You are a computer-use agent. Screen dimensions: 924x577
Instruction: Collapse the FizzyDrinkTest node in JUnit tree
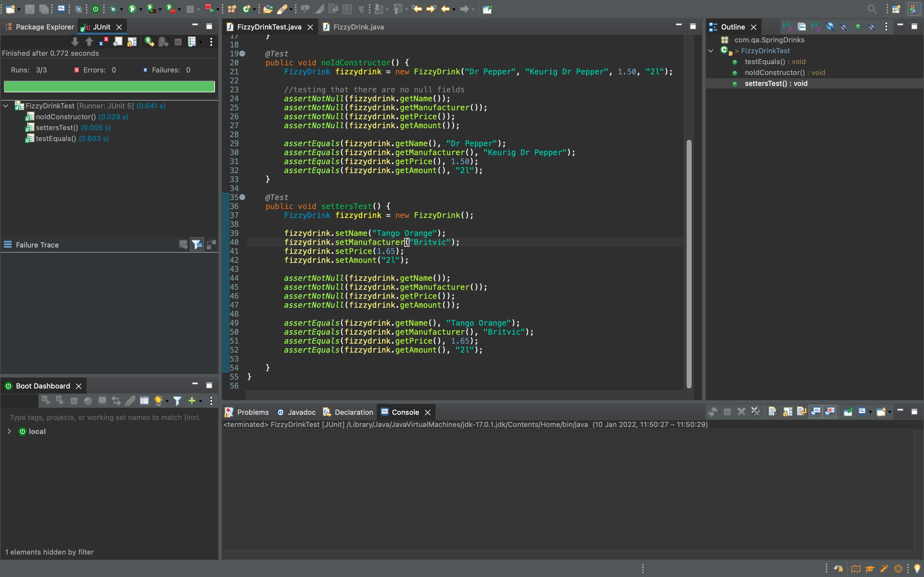click(x=6, y=106)
